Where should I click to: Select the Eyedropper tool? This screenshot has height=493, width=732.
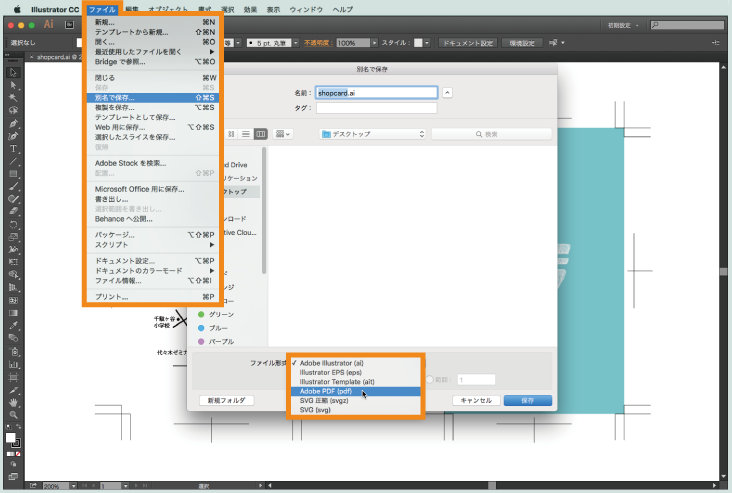13,325
